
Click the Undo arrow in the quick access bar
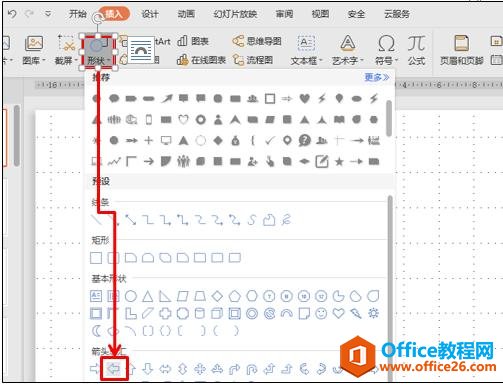pyautogui.click(x=12, y=14)
